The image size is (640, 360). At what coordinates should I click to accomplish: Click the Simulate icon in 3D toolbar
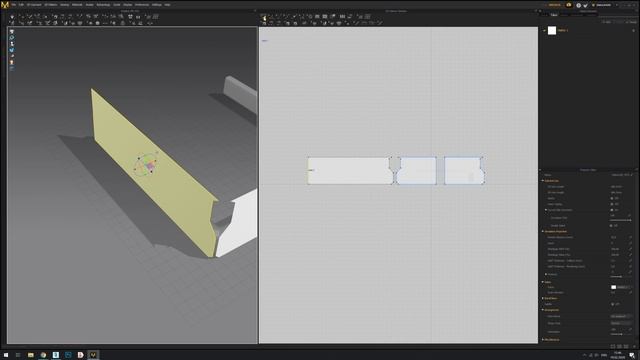[12, 17]
